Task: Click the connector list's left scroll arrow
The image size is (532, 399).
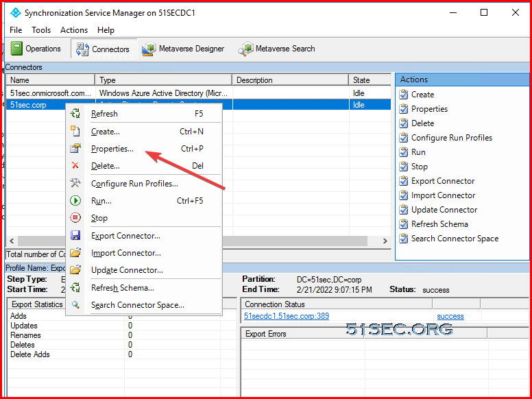Action: [x=12, y=241]
